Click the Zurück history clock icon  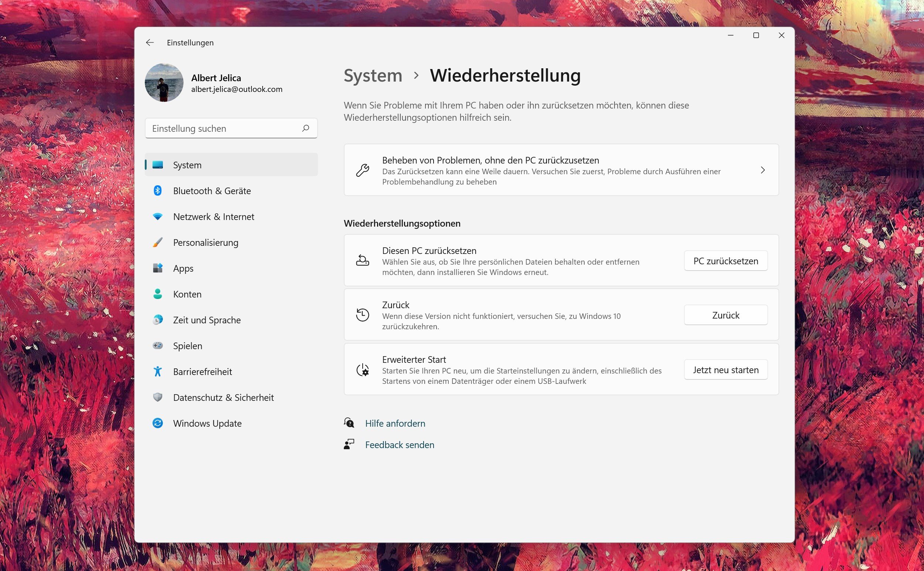[x=363, y=315]
